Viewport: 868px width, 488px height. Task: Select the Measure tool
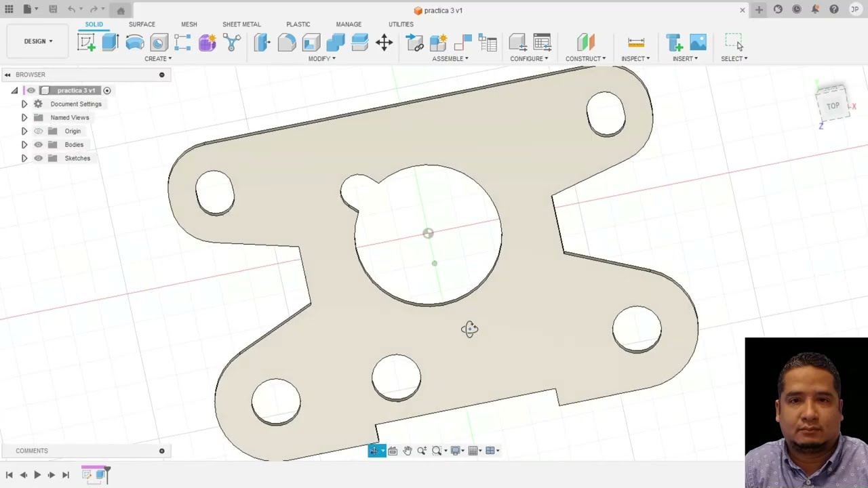[x=635, y=43]
